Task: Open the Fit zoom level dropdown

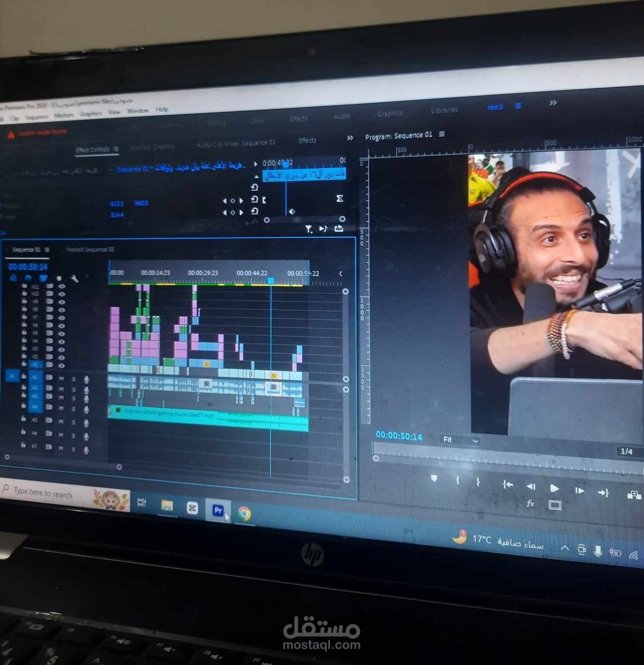Action: point(460,440)
